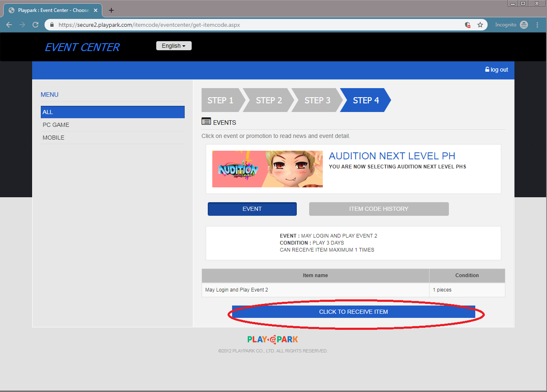Click the Incognito profile icon
This screenshot has width=547, height=392.
tap(524, 25)
